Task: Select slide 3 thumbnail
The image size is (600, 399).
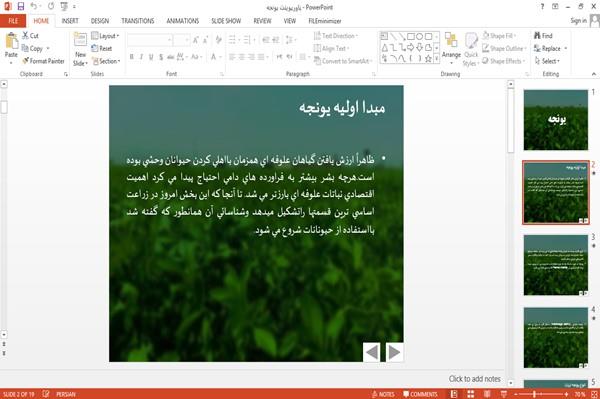Action: (556, 265)
